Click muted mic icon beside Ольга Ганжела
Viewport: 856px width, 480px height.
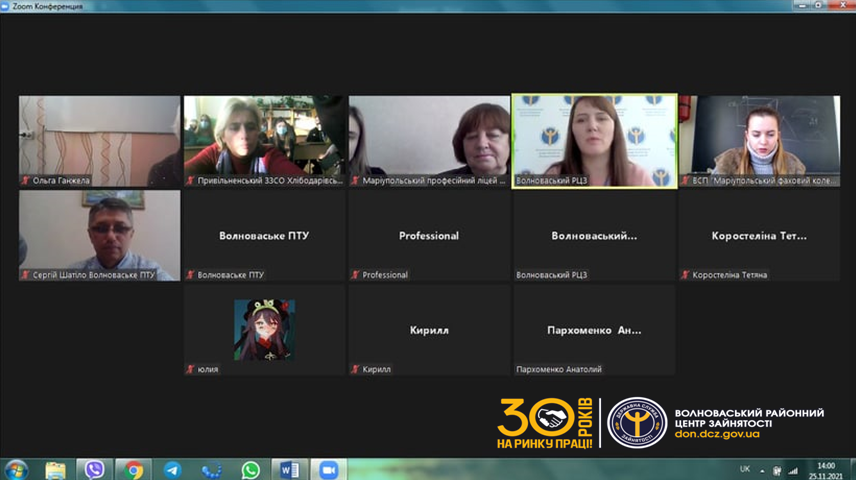pos(26,181)
